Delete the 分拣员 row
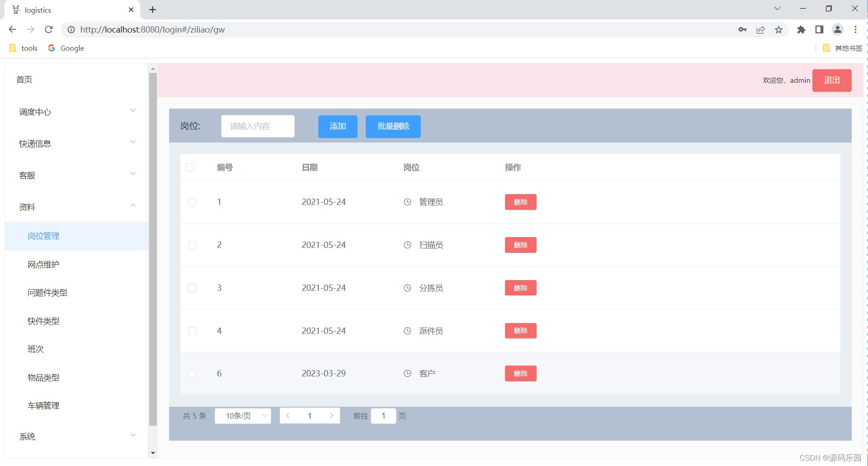The width and height of the screenshot is (868, 466). click(521, 288)
